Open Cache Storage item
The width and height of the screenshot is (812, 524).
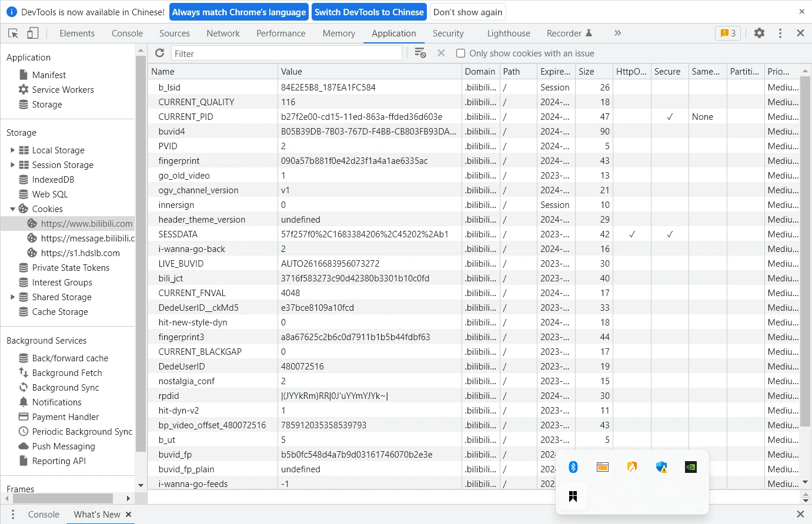[60, 312]
